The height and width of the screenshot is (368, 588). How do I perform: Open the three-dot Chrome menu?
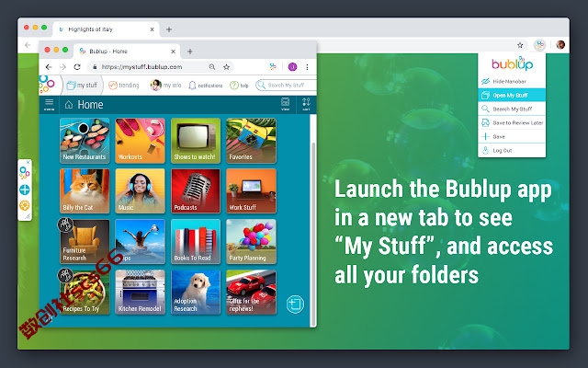click(x=307, y=67)
